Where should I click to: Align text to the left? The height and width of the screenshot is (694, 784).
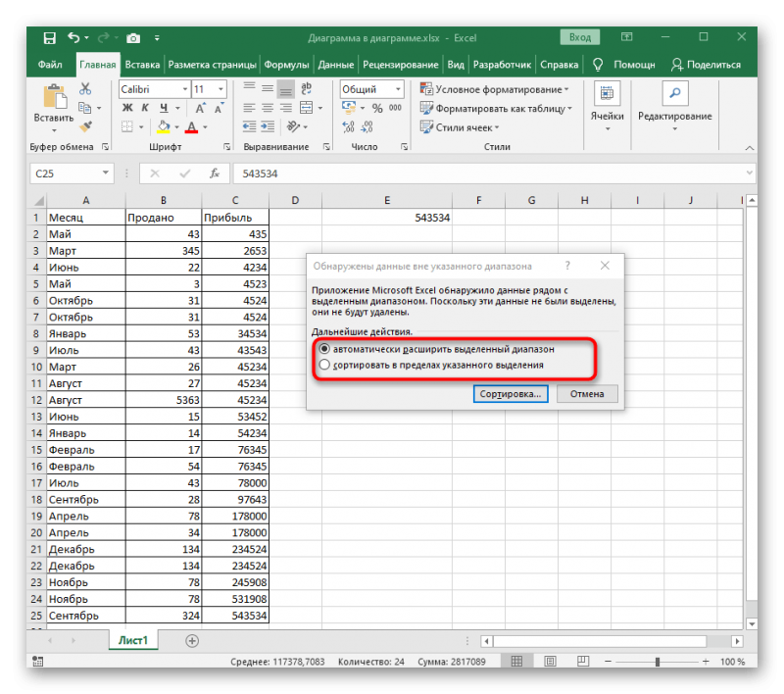(249, 108)
